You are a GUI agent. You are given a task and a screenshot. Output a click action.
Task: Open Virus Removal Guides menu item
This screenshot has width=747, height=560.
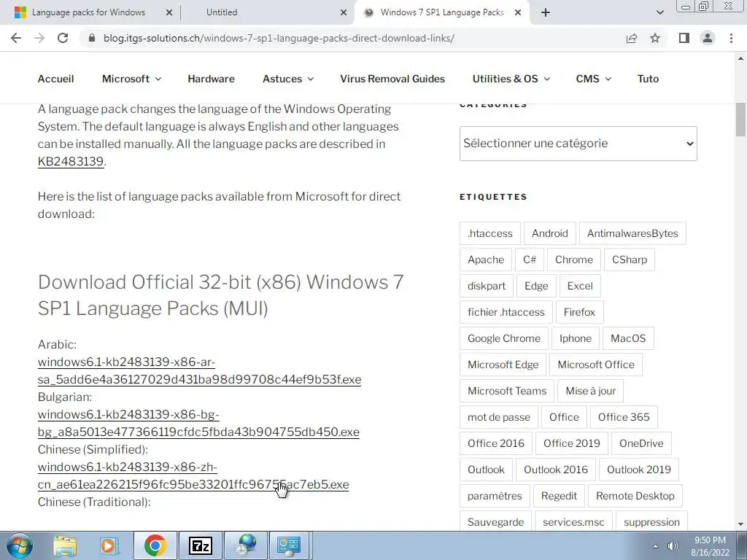(392, 79)
